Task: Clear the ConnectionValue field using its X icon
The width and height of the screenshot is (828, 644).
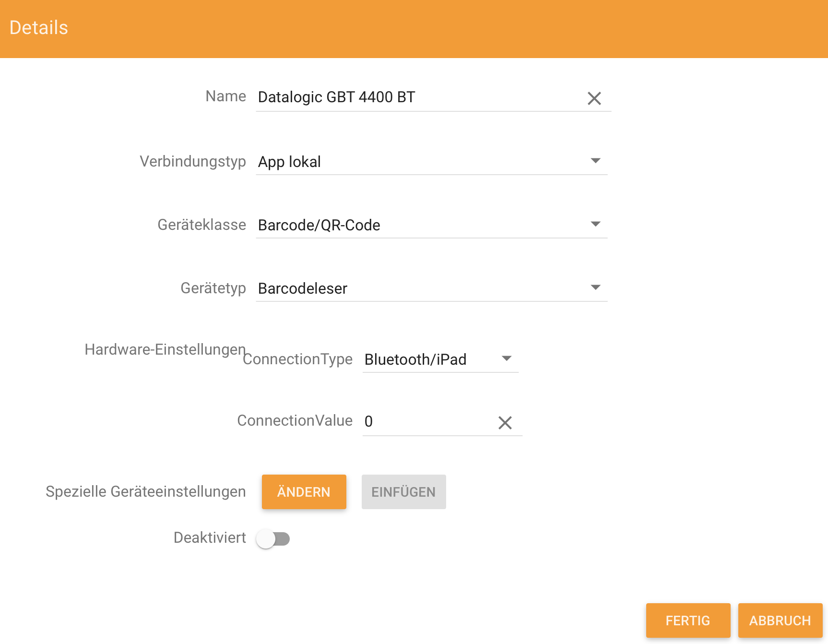Action: pos(505,423)
